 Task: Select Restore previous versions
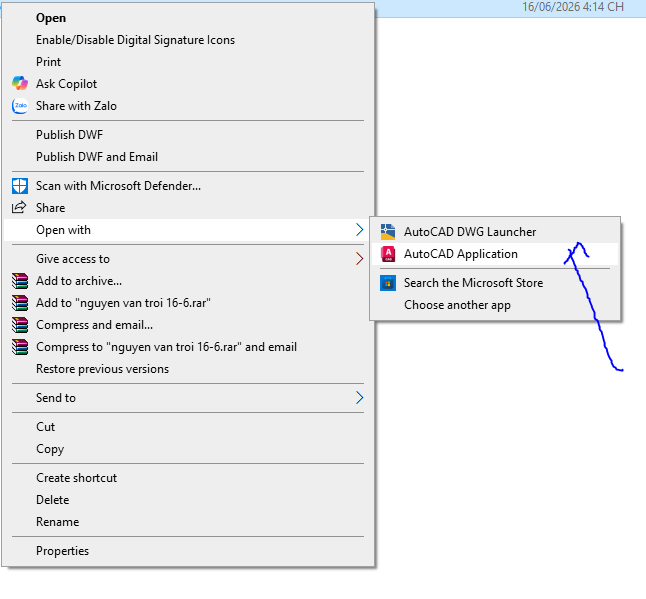coord(103,369)
